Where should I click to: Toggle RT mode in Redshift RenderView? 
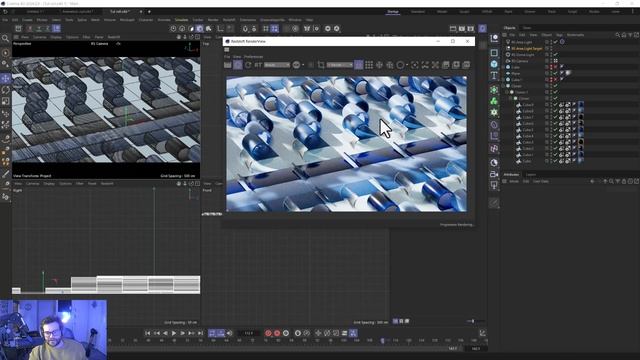pos(258,65)
